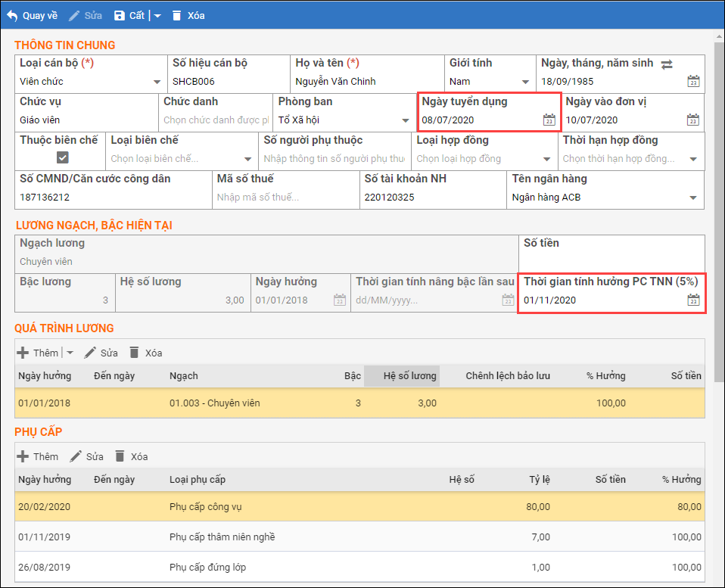Image resolution: width=725 pixels, height=588 pixels.
Task: Click the Quay về back arrow icon
Action: (x=11, y=15)
